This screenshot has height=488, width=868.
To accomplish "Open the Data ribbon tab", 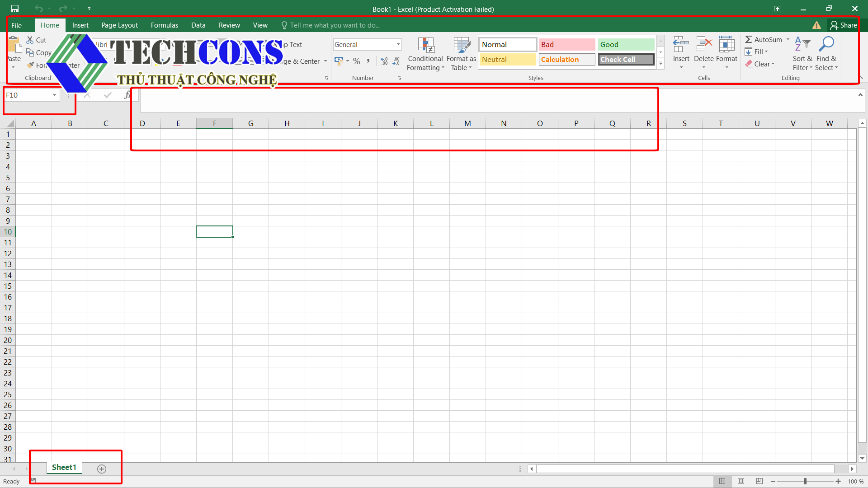I will coord(198,25).
